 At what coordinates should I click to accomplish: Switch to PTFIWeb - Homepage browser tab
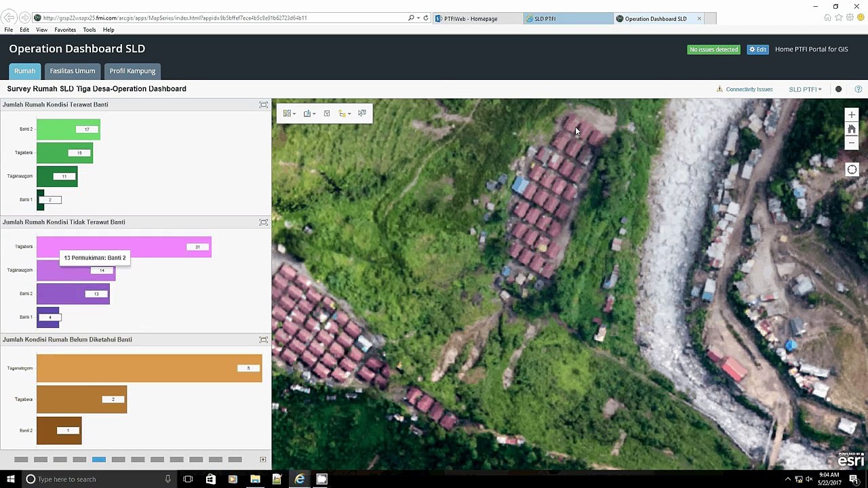[477, 18]
